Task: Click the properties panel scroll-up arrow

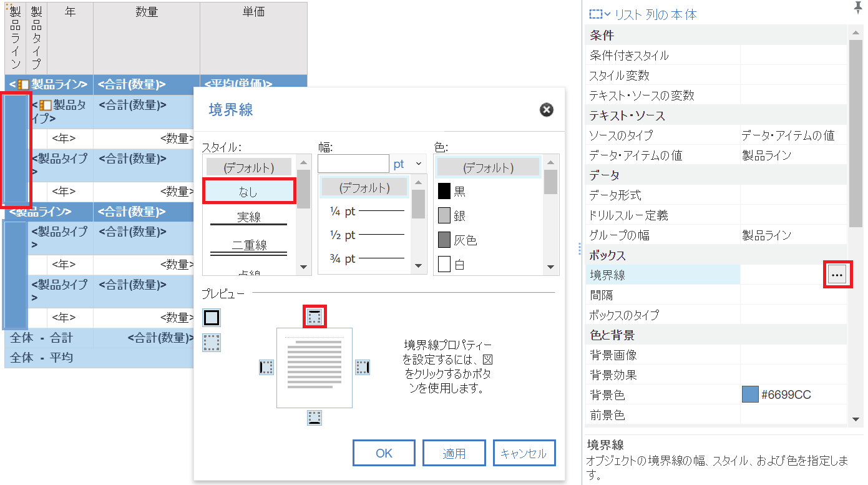Action: click(x=857, y=33)
